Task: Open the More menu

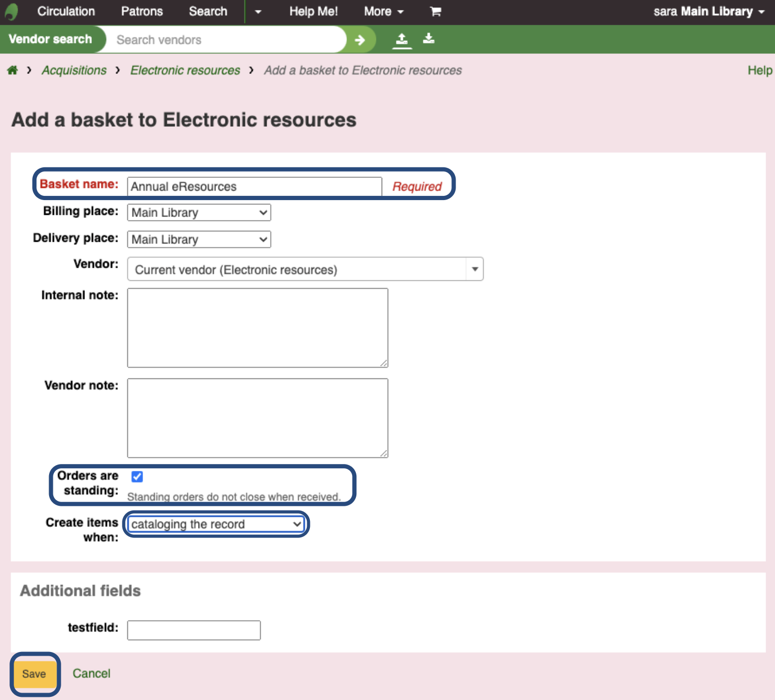Action: click(383, 12)
